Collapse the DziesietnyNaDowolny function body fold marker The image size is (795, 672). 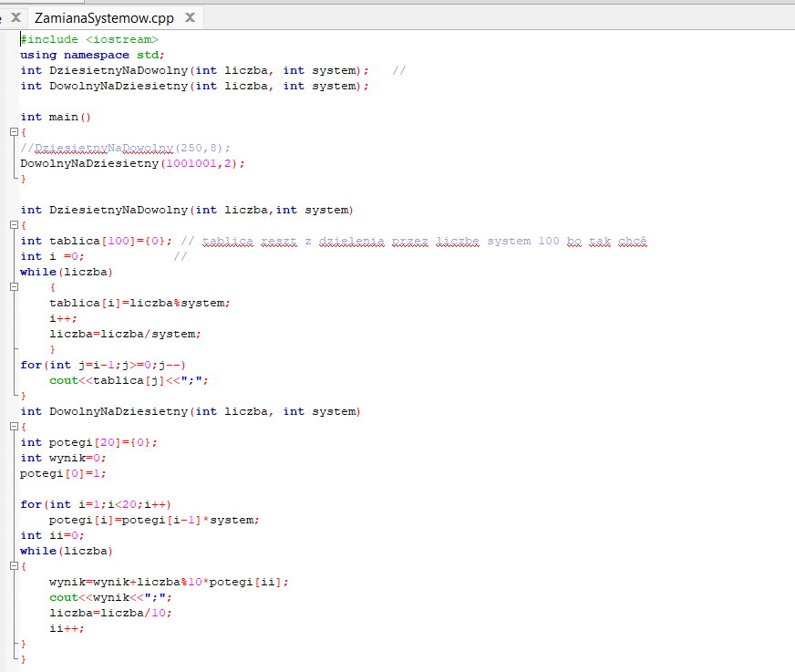15,224
